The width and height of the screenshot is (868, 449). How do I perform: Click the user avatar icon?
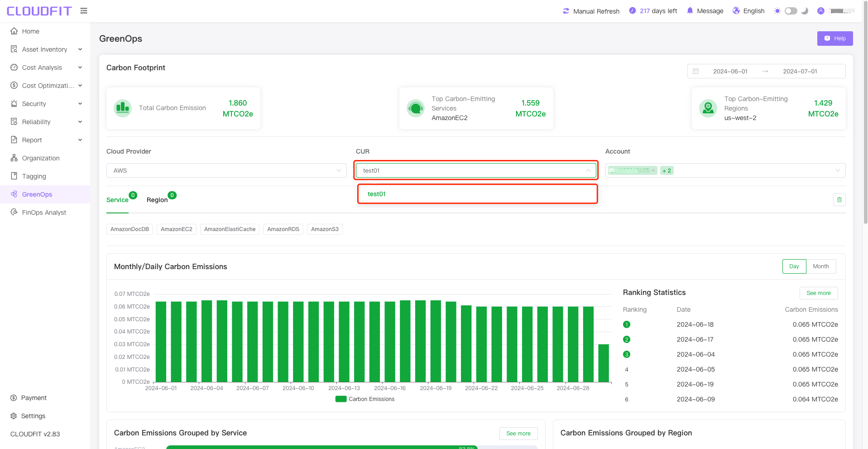(x=820, y=11)
